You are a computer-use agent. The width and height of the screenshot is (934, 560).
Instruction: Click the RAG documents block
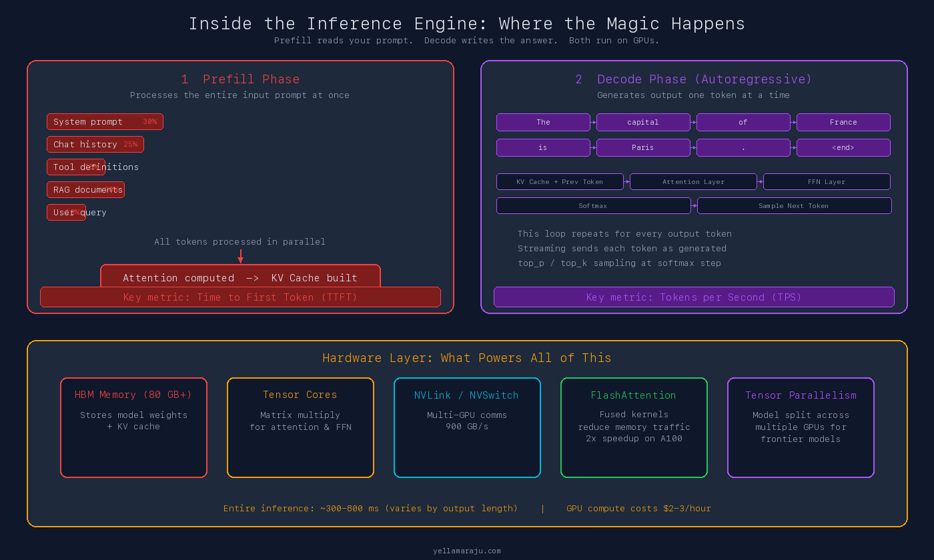pos(85,189)
